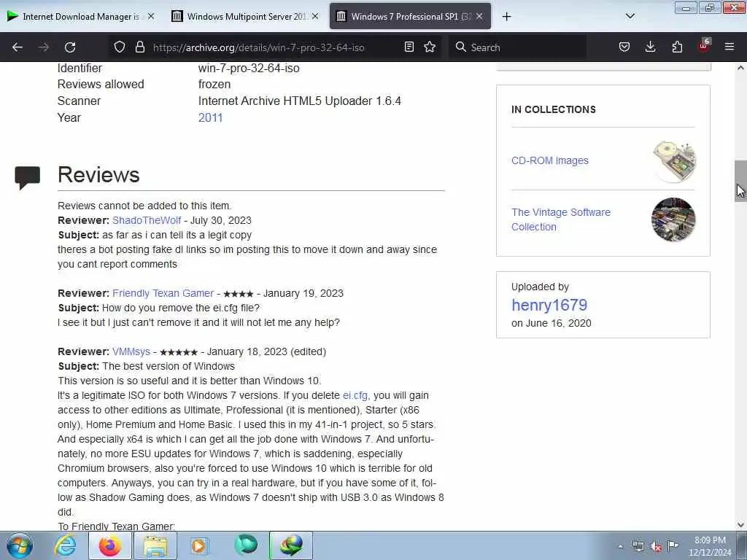The image size is (747, 560).
Task: Open the Windows Start menu
Action: pyautogui.click(x=20, y=545)
